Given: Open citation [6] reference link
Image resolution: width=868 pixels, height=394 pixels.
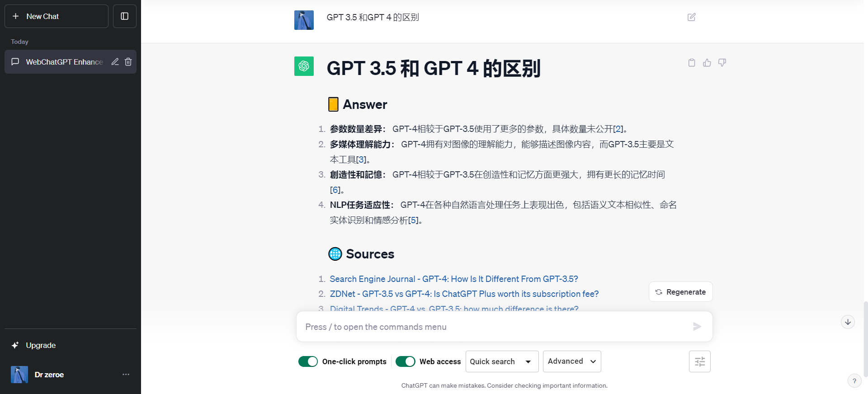Looking at the screenshot, I should pos(335,190).
